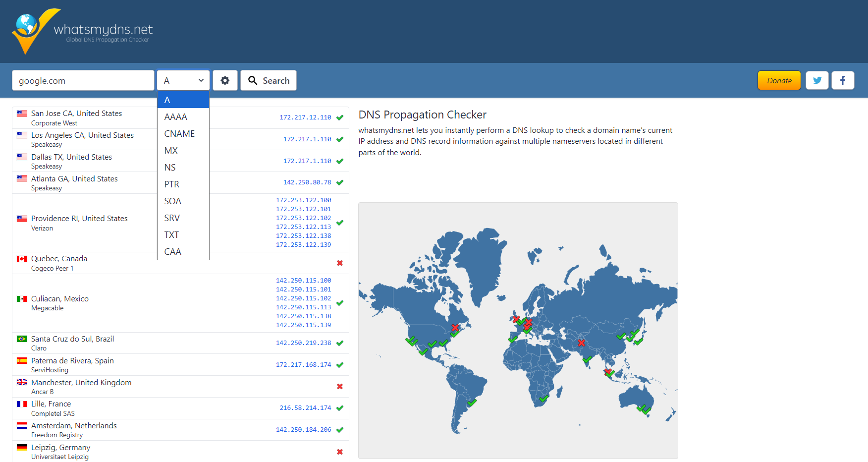Click IP 142.250.184.206 for Amsterdam
Viewport: 868px width, 462px height.
pyautogui.click(x=304, y=430)
